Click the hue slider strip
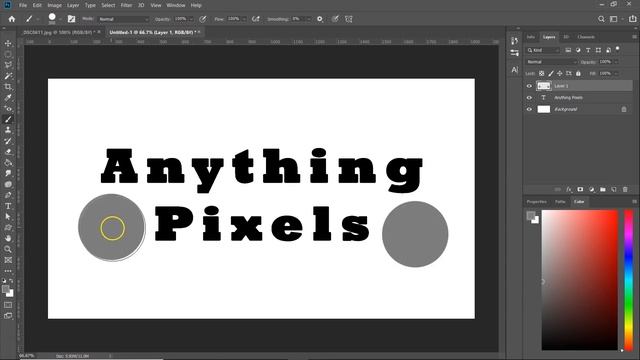This screenshot has height=360, width=640. [629, 280]
